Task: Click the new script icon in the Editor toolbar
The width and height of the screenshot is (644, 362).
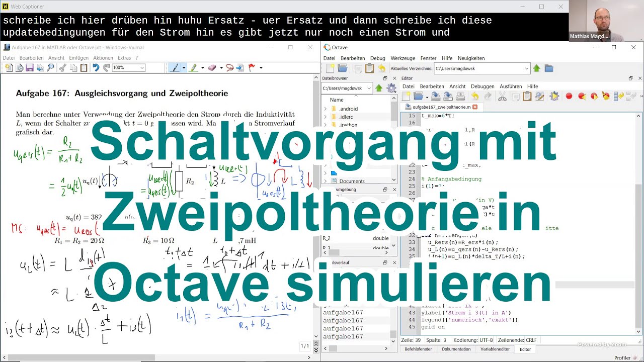Action: (406, 96)
